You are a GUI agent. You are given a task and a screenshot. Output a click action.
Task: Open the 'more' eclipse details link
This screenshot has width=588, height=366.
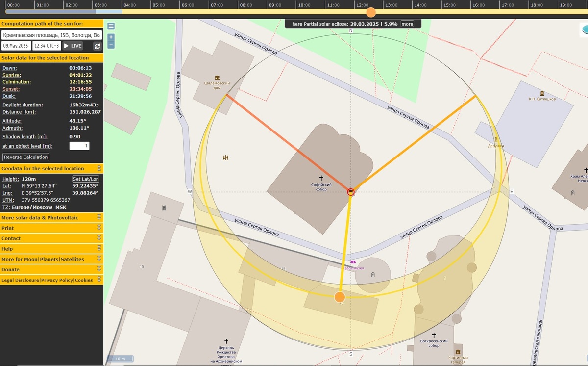pyautogui.click(x=407, y=24)
